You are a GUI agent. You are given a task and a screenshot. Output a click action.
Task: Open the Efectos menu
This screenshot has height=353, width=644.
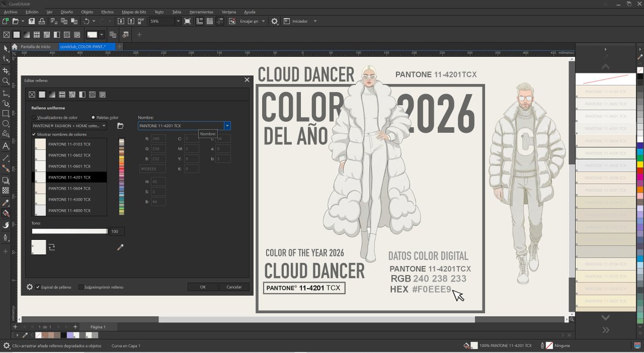[x=107, y=11]
